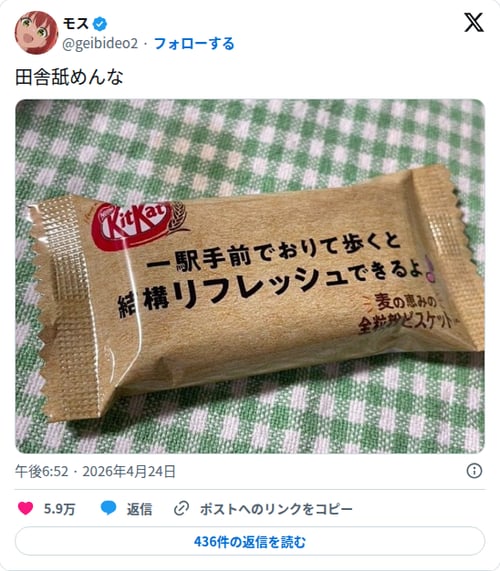
Task: Click the 5.9万 like count
Action: [x=59, y=509]
